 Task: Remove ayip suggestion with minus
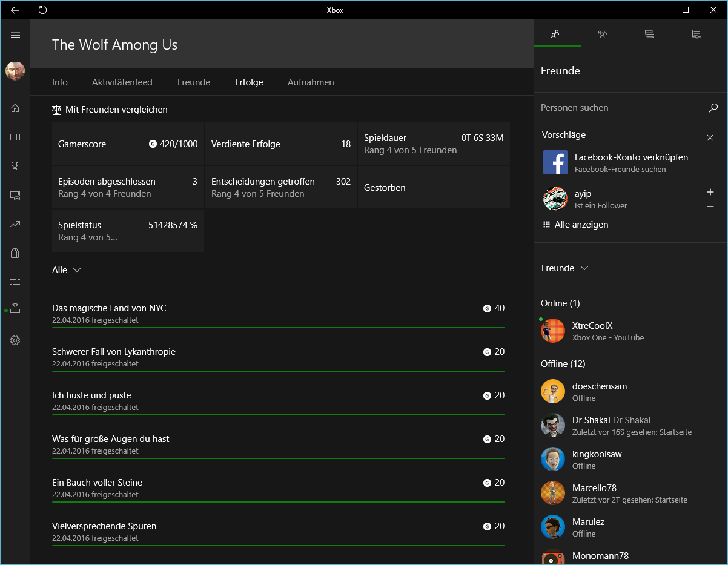pos(710,207)
